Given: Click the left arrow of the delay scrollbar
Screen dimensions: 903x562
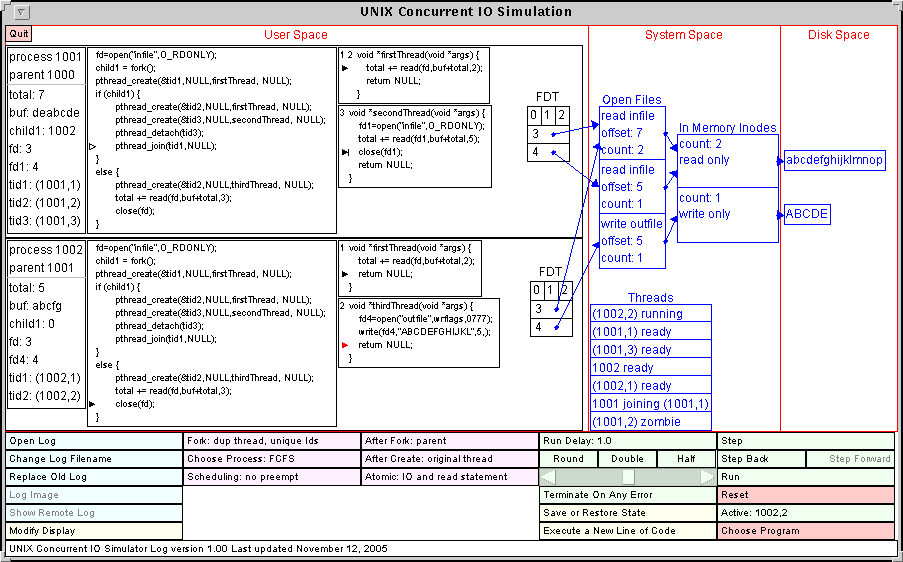Looking at the screenshot, I should [547, 477].
